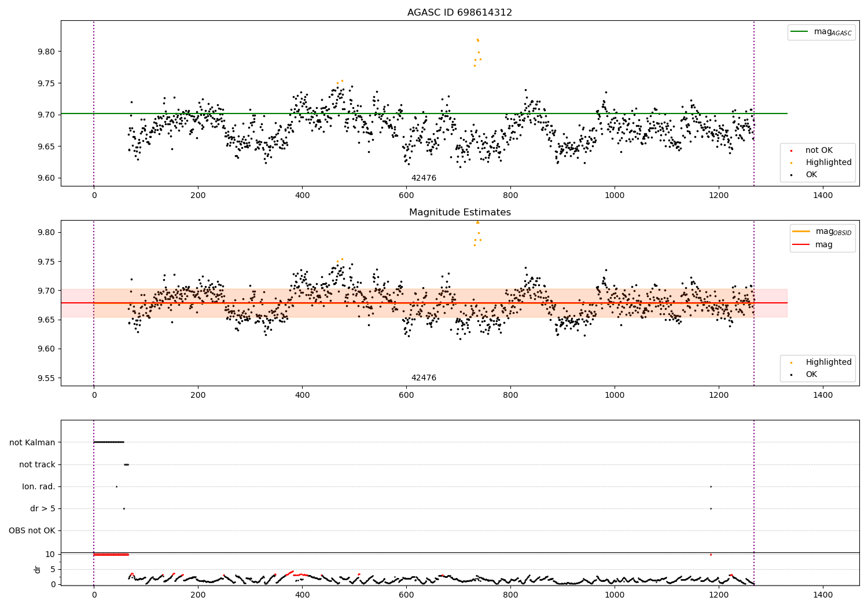Click the 400 x-tick in Magnitude Estimates plot
Image resolution: width=868 pixels, height=608 pixels.
302,395
